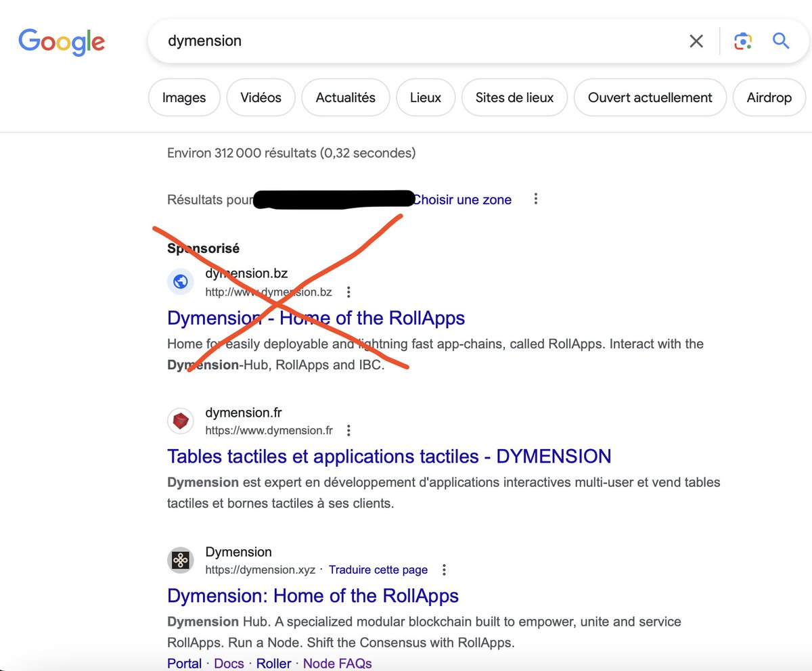Screen dimensions: 812x671
Task: Click the dymension.fr red cube favicon
Action: [181, 421]
